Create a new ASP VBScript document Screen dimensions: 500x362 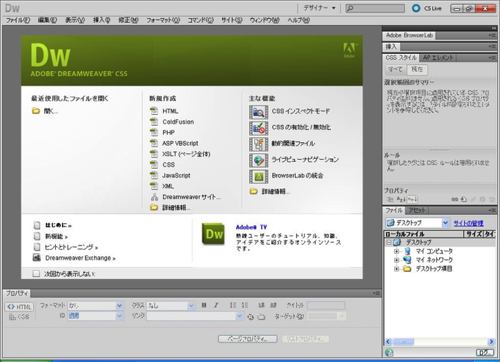180,143
